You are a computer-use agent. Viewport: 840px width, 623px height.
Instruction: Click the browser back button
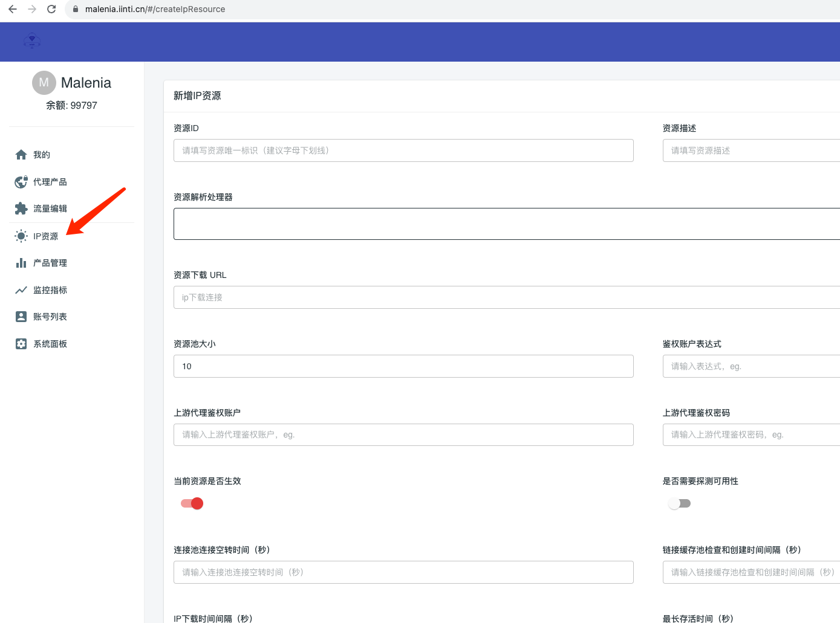click(x=12, y=9)
